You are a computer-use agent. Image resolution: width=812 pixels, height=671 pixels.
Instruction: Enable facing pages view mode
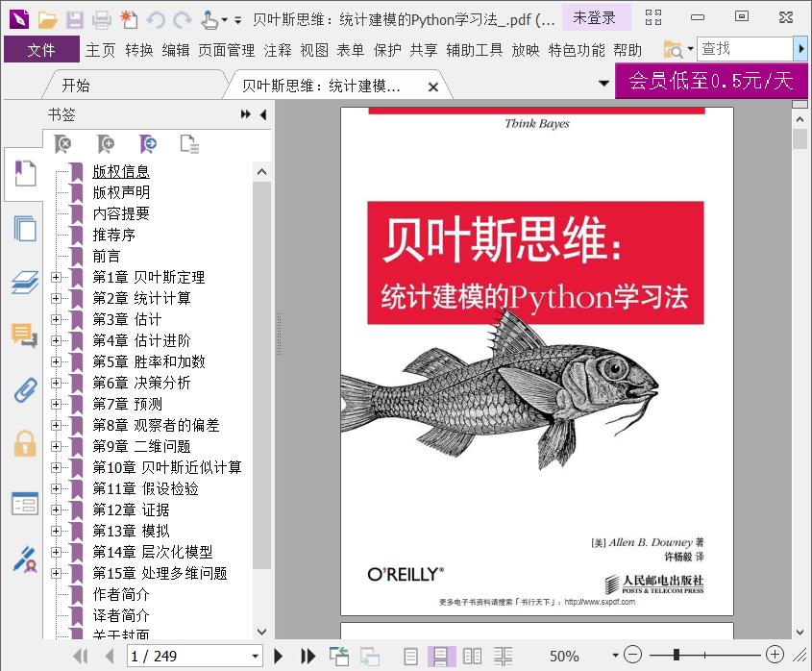[x=472, y=657]
